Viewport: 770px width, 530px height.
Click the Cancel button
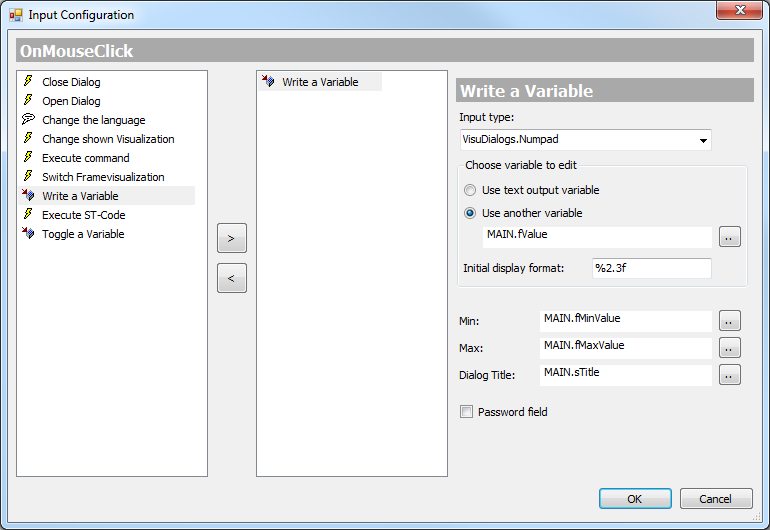click(716, 499)
